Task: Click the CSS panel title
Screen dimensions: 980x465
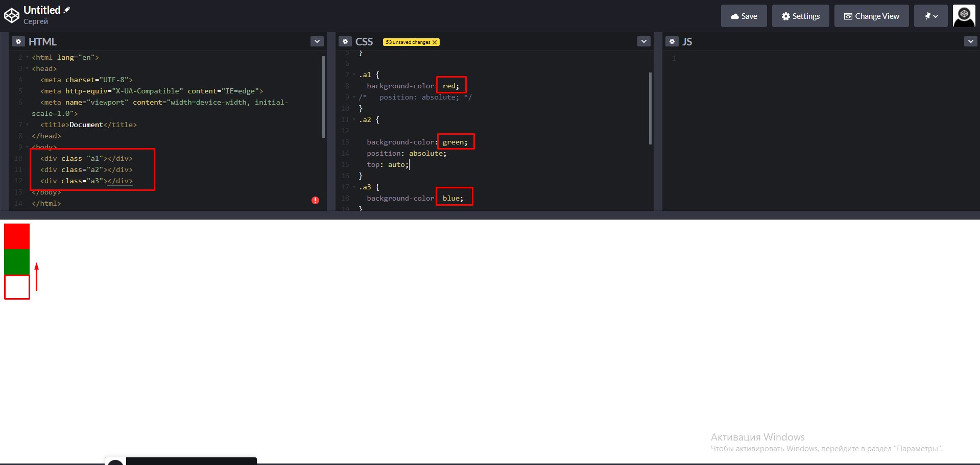Action: pos(364,42)
